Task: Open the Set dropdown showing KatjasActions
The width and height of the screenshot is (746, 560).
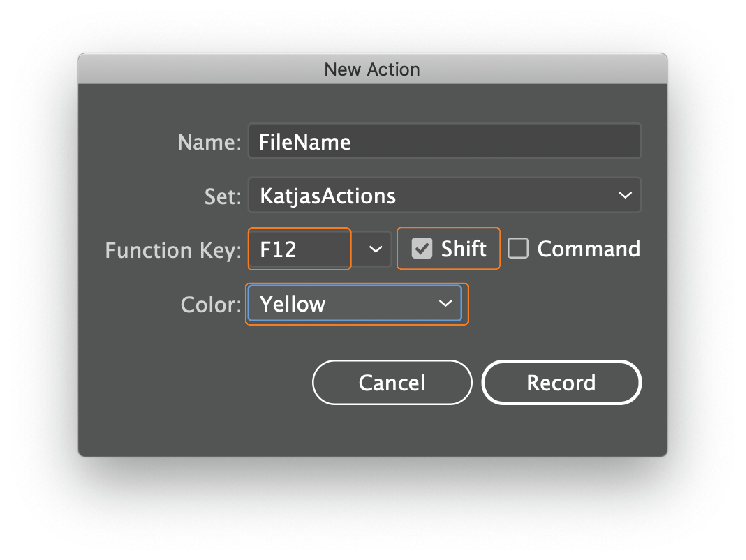Action: [444, 195]
